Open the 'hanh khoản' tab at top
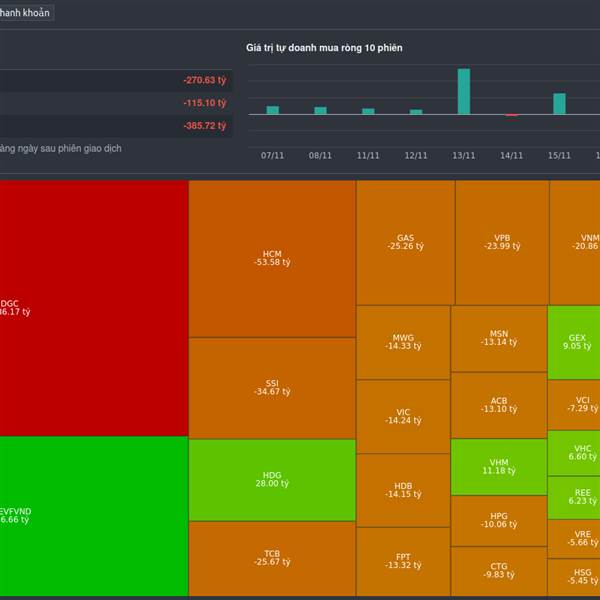The width and height of the screenshot is (600, 600). (25, 13)
